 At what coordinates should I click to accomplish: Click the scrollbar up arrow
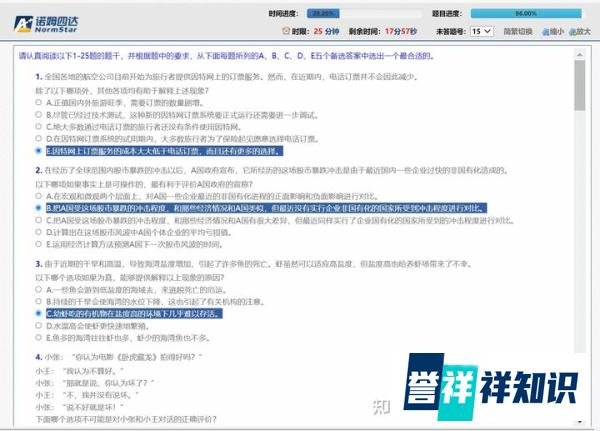tap(580, 55)
